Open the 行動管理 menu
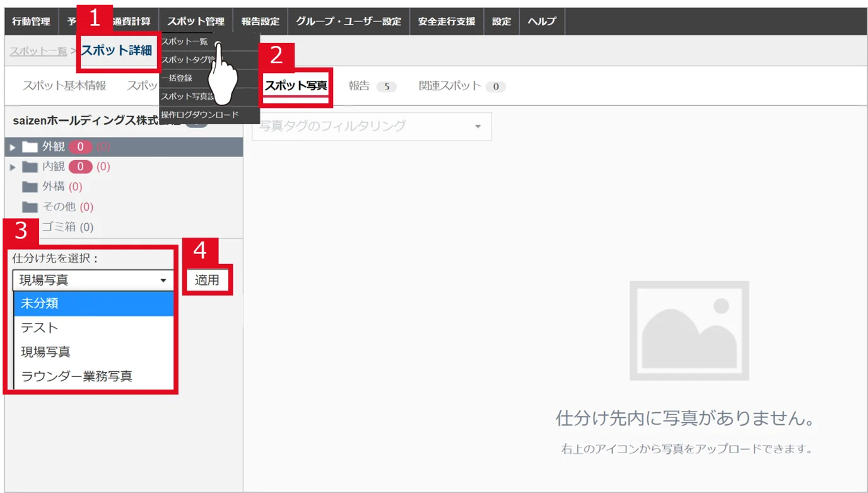Viewport: 868px width, 493px height. (x=31, y=21)
